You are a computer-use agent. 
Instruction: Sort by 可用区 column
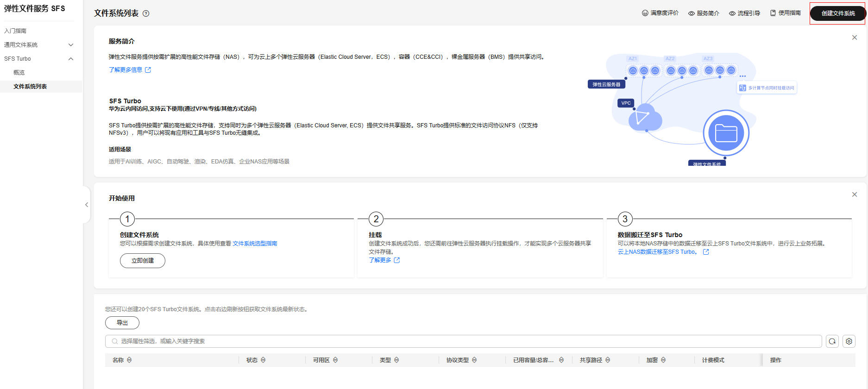point(335,360)
